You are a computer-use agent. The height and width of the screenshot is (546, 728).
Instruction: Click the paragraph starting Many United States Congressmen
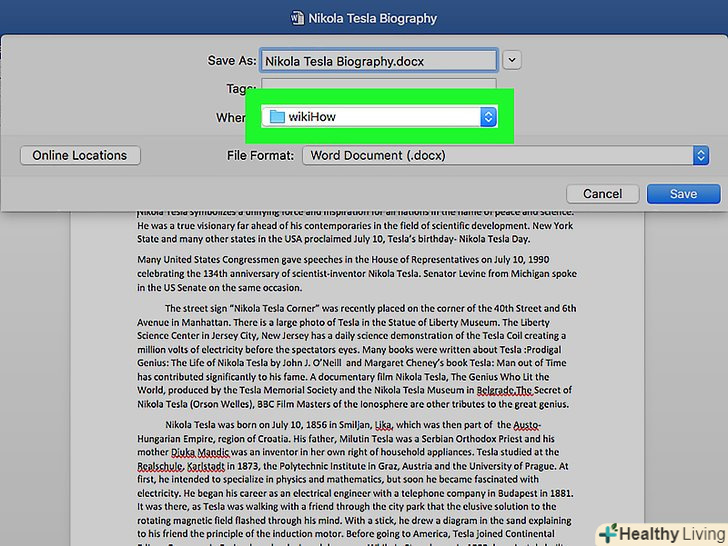[357, 273]
